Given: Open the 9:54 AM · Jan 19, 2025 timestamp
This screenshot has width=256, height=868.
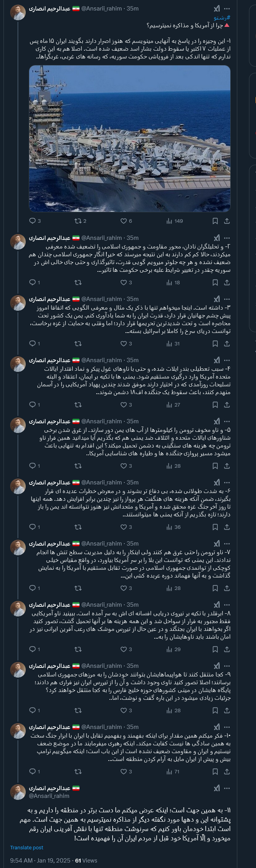Looking at the screenshot, I should pos(40,860).
